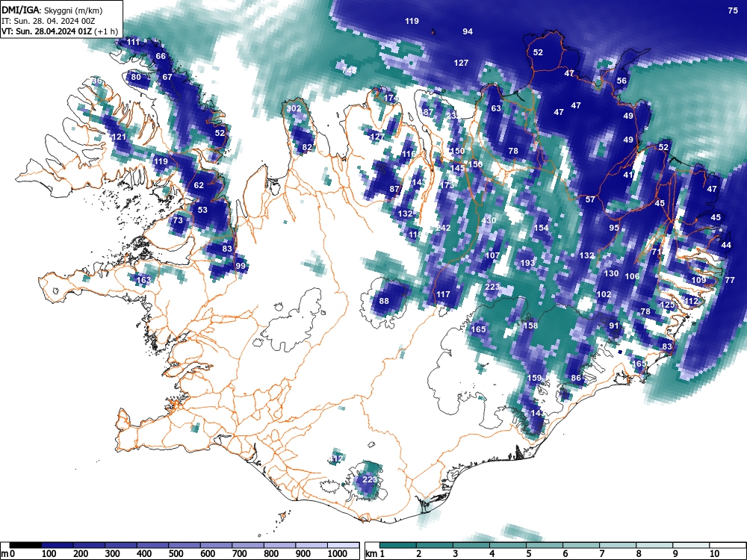Click the visibility value 77
Viewport: 747px width, 560px height.
730,280
